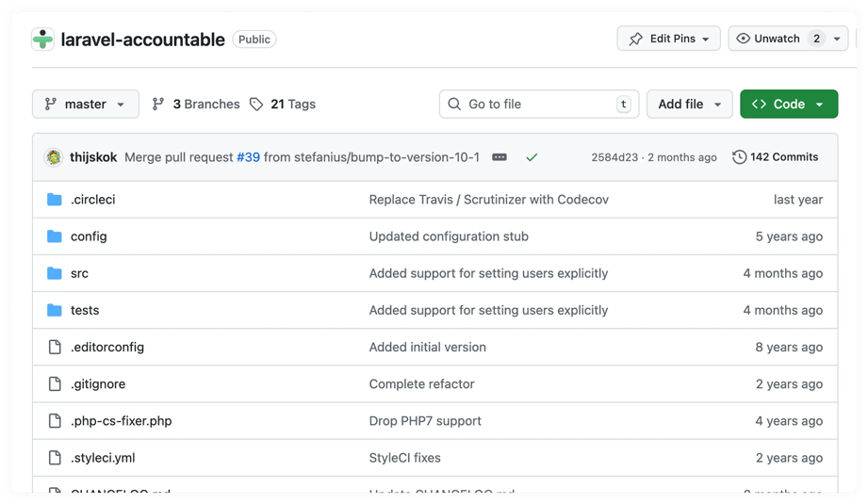This screenshot has width=868, height=504.
Task: Open pull request #39 link
Action: 248,157
